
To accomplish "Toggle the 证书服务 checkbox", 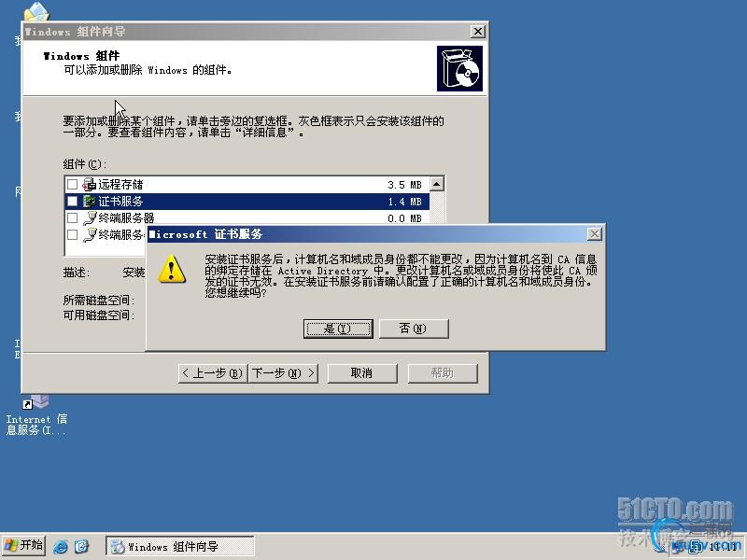I will 73,202.
